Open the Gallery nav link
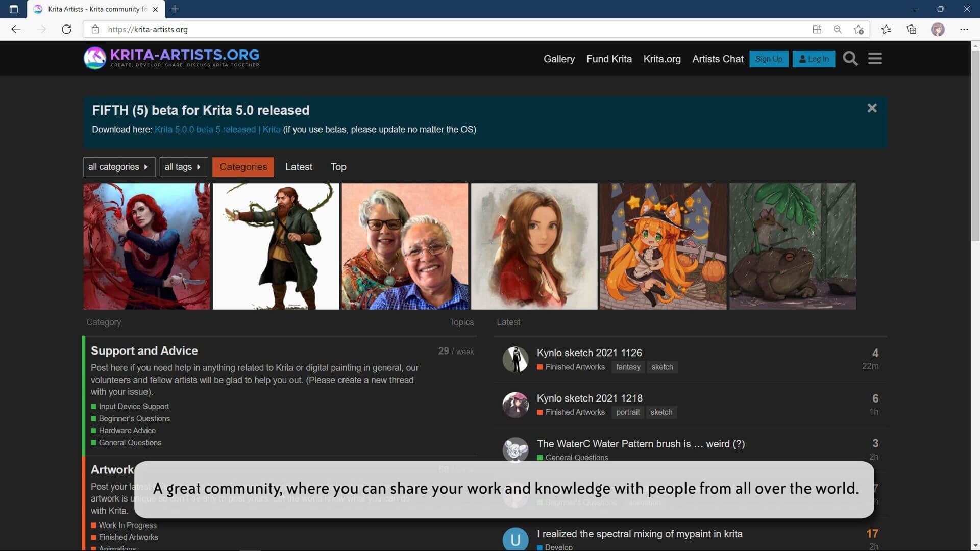980x551 pixels. click(559, 59)
